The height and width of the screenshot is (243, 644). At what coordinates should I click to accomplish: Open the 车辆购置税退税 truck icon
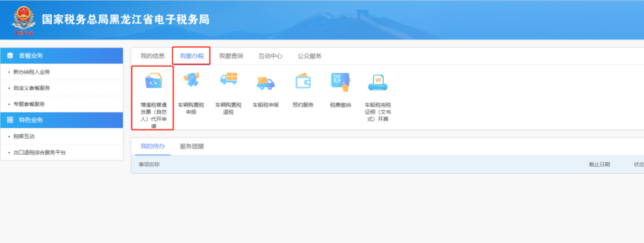pyautogui.click(x=229, y=79)
